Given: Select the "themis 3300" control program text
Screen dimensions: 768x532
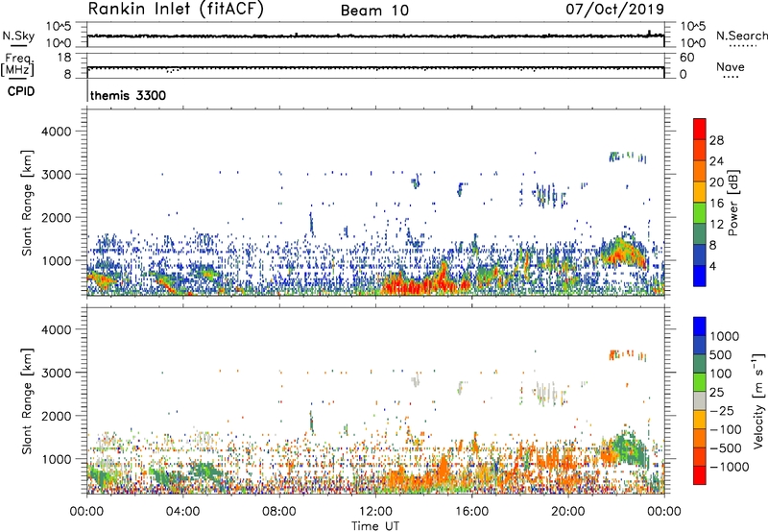Looking at the screenshot, I should click(x=128, y=95).
